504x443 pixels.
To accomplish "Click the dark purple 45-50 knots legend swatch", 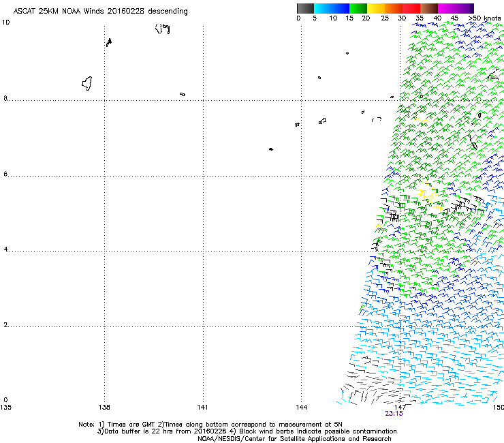I will point(464,8).
